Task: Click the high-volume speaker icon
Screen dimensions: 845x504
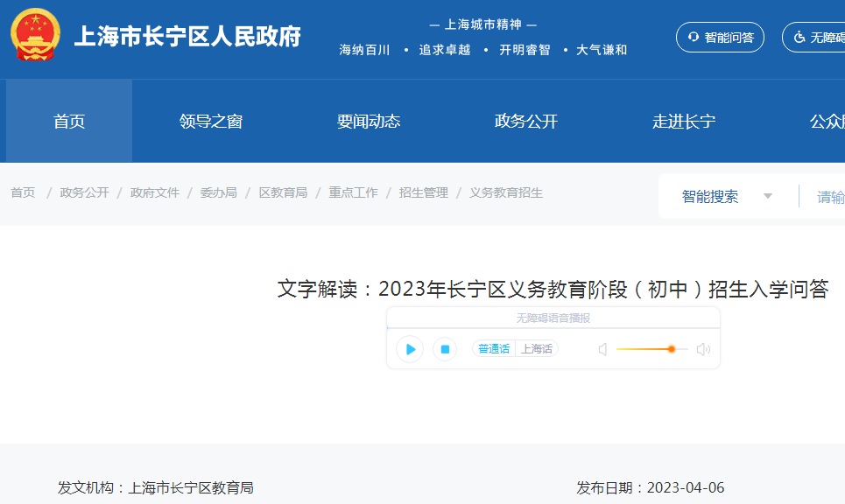Action: click(x=703, y=349)
